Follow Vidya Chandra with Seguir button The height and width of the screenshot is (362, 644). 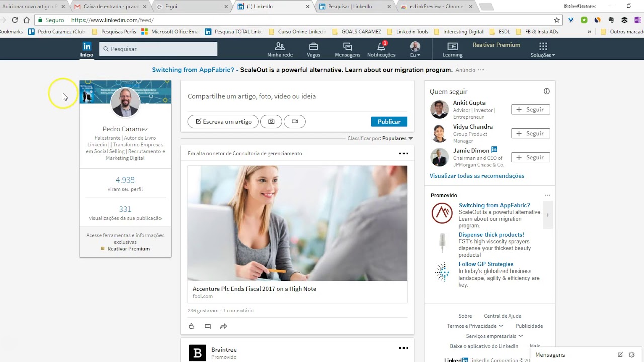click(x=531, y=133)
